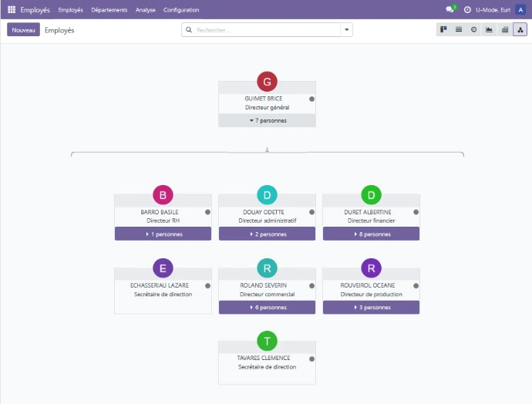Click TAVARES CLEMENCE presence status dot
The width and height of the screenshot is (532, 404).
(x=311, y=359)
